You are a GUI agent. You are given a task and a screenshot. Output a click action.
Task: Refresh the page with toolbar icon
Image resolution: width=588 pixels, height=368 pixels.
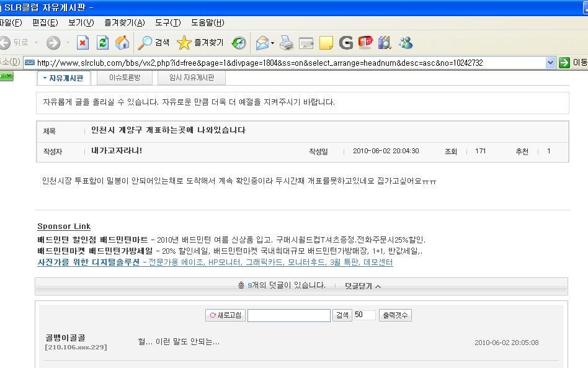click(x=102, y=43)
